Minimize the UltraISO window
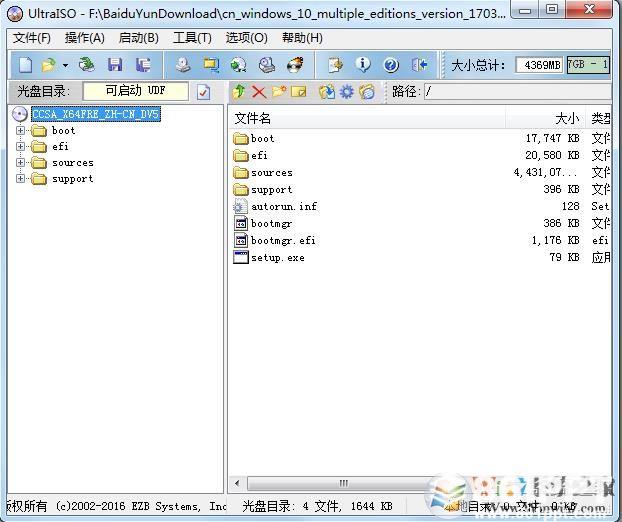This screenshot has height=522, width=622. point(525,10)
